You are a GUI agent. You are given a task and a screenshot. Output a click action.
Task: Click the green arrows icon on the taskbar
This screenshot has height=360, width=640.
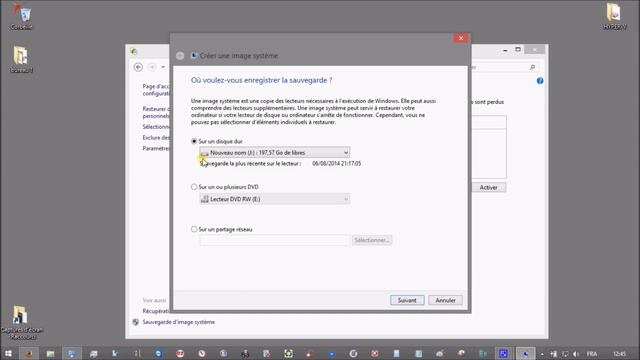288,353
